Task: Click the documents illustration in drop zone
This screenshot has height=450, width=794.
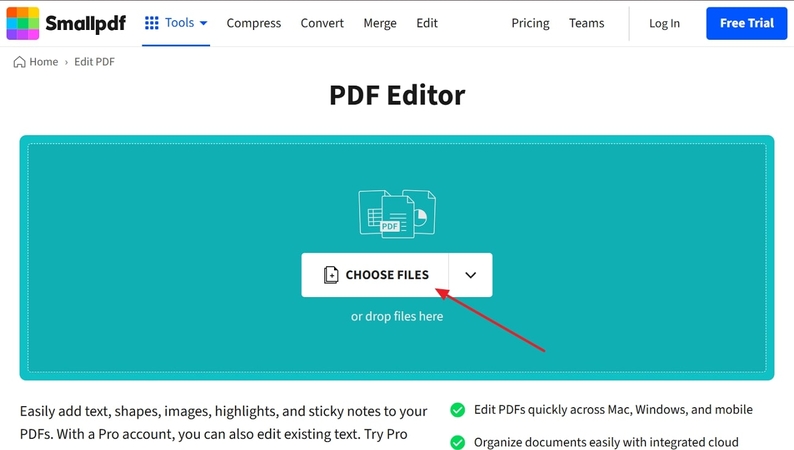Action: (x=397, y=214)
